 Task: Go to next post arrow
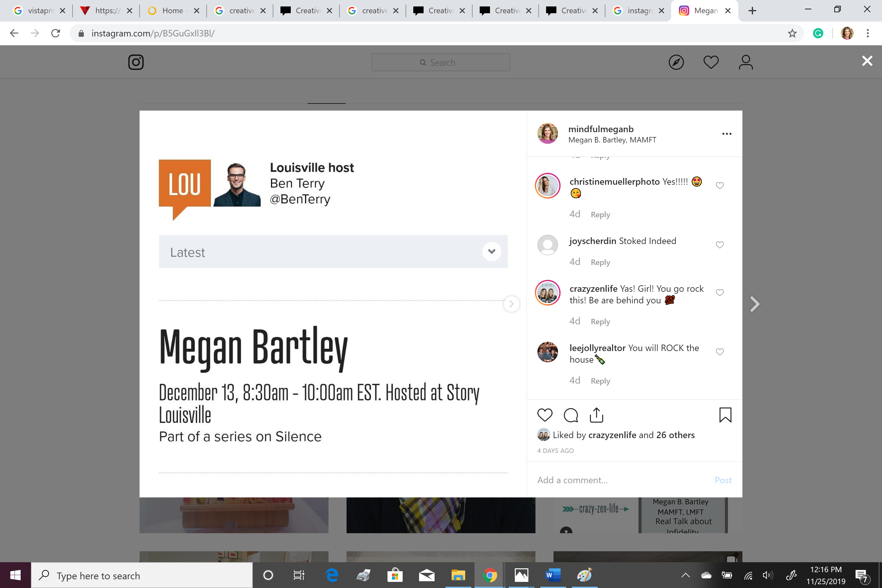point(754,304)
